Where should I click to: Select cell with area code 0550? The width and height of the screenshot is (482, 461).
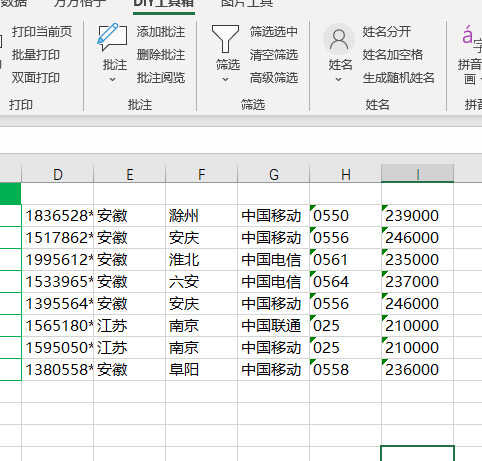346,216
